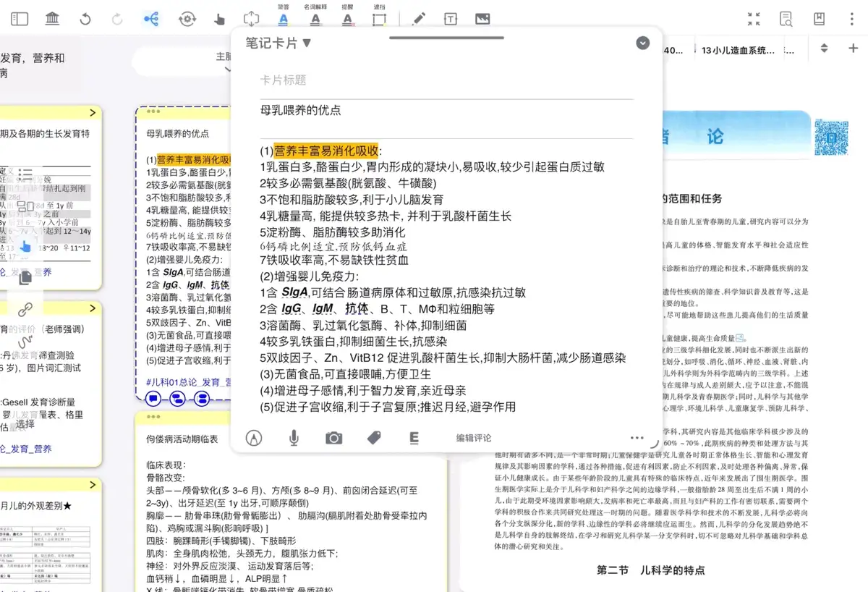
Task: Tap the tag icon in card toolbar
Action: 374,438
